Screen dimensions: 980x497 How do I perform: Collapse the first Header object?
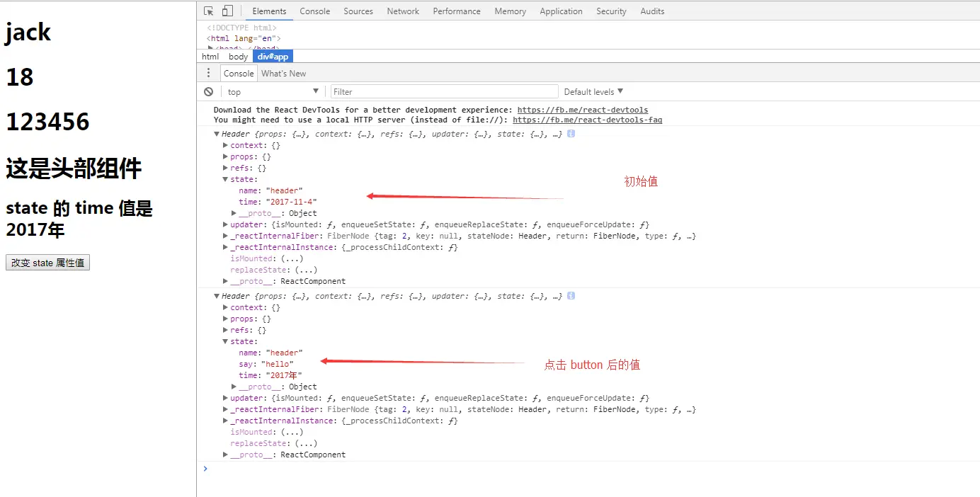[x=217, y=134]
